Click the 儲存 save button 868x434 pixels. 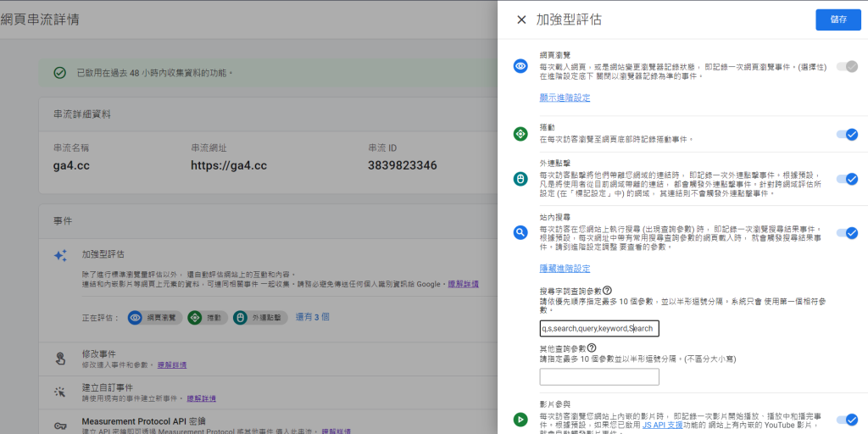(x=838, y=20)
